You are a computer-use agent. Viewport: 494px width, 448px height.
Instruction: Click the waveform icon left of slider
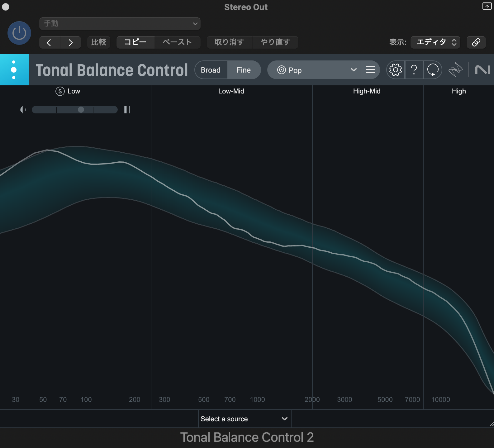tap(23, 110)
